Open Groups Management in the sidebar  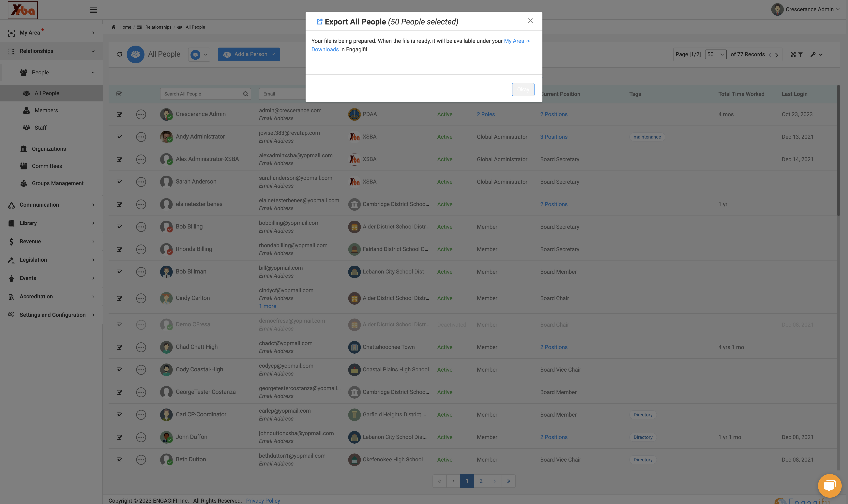[58, 183]
